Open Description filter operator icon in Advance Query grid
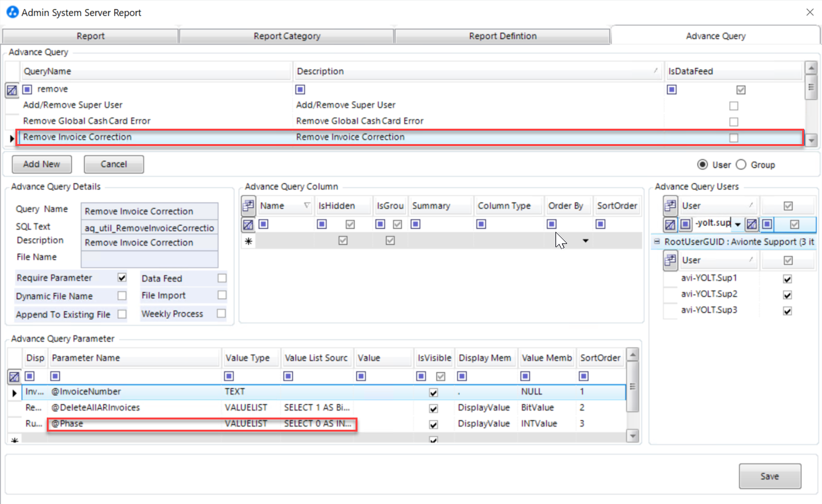This screenshot has width=822, height=504. coord(300,90)
